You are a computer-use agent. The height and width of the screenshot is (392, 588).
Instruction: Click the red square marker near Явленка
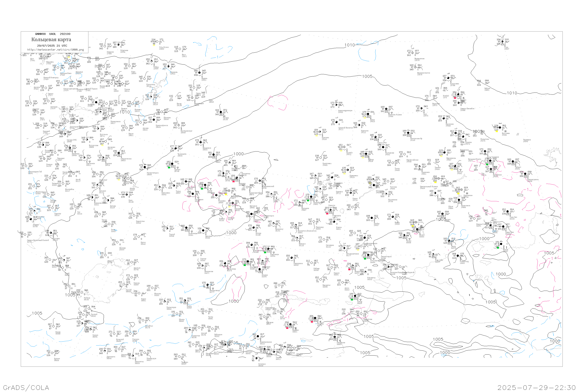pos(233,181)
